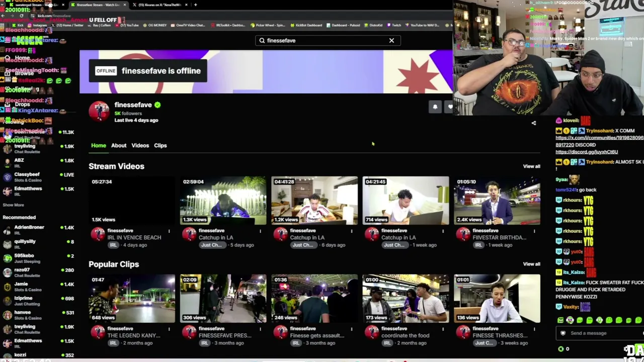The width and height of the screenshot is (644, 362).
Task: Open the KickBot Dashboard bookmark
Action: point(306,25)
